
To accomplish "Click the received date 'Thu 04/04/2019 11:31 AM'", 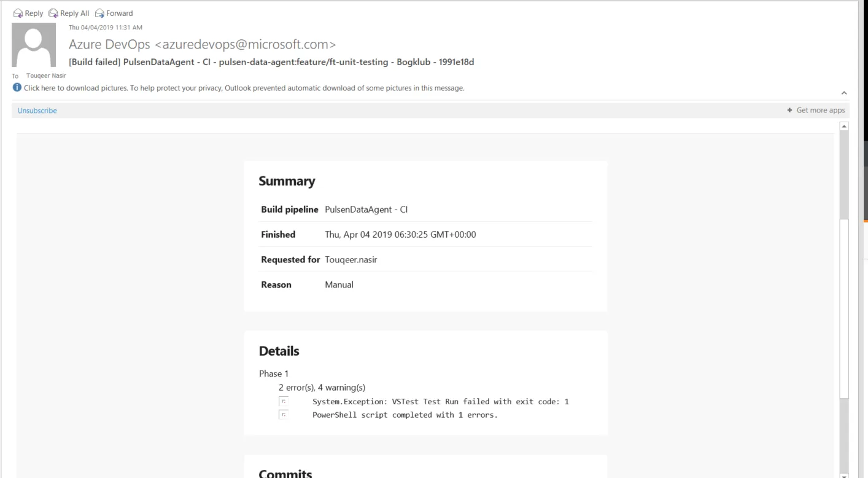I will pos(106,27).
